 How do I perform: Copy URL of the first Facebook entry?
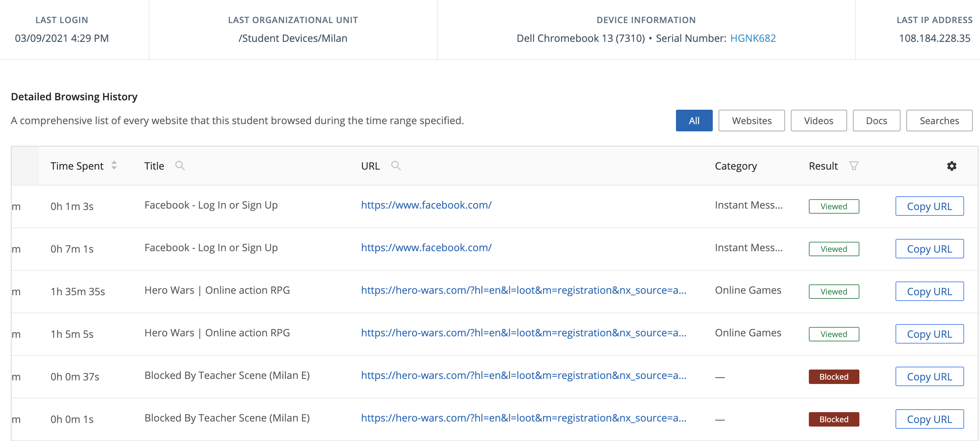[930, 206]
